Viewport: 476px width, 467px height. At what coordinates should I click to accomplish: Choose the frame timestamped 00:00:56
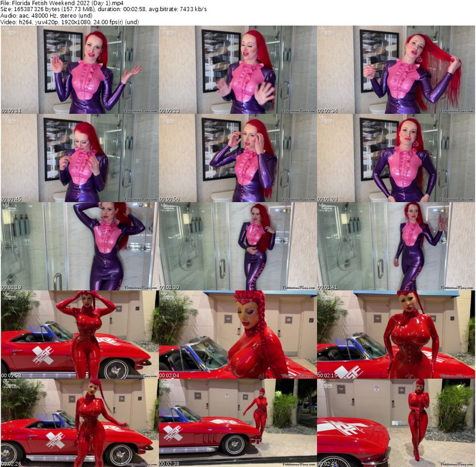238,158
